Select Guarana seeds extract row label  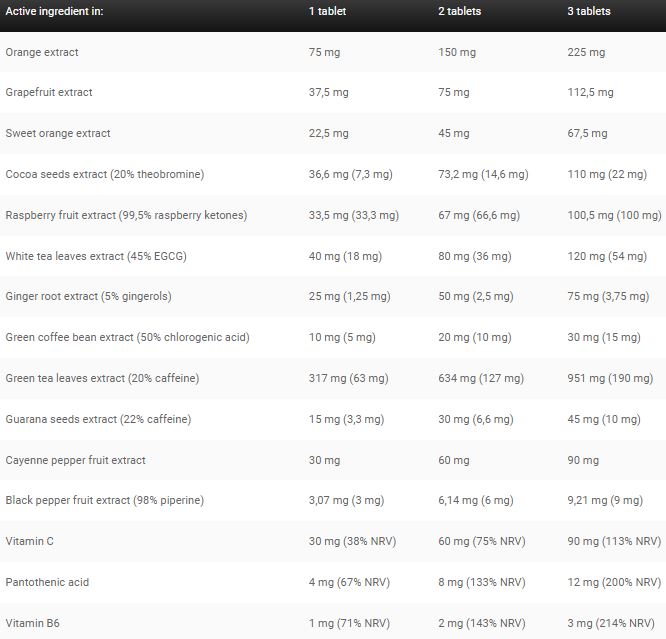coord(98,419)
